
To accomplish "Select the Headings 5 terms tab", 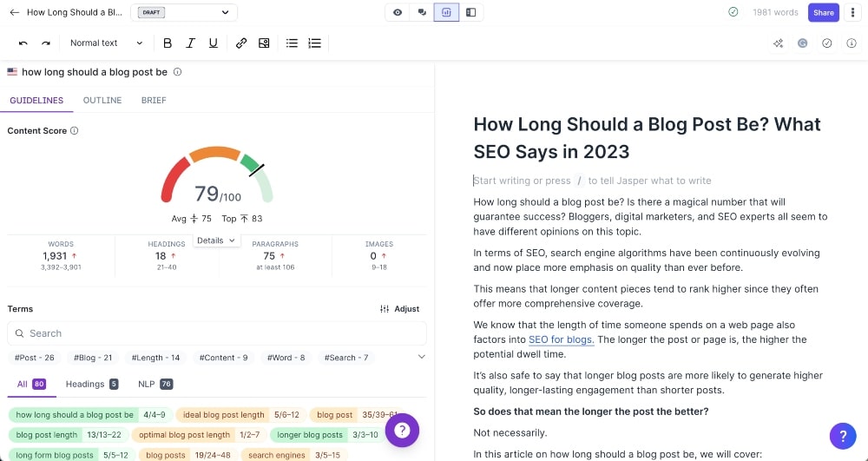I will (x=92, y=384).
